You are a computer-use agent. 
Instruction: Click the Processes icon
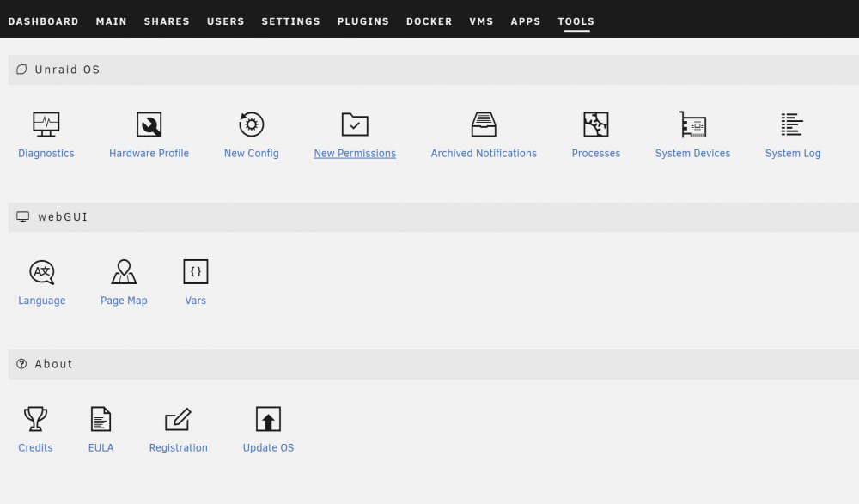point(596,124)
